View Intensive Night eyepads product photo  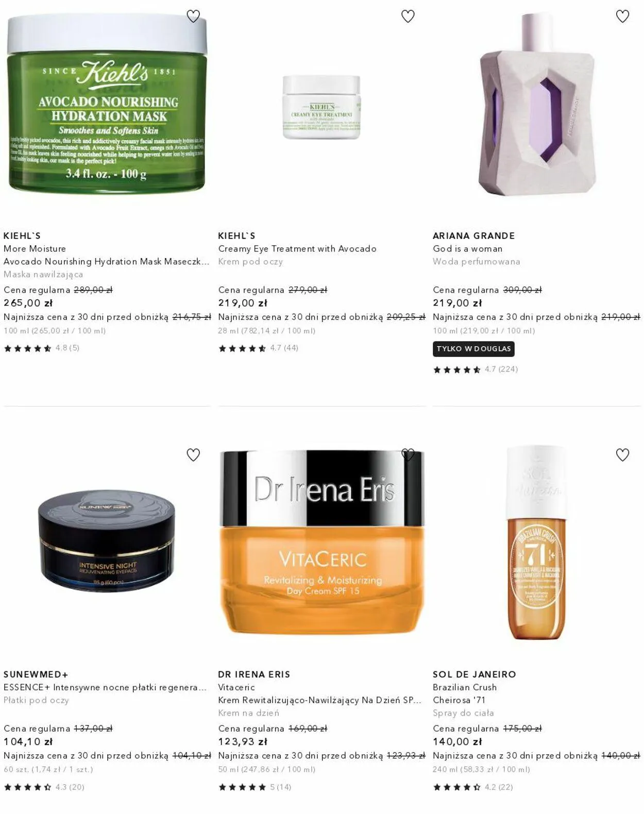tap(107, 540)
